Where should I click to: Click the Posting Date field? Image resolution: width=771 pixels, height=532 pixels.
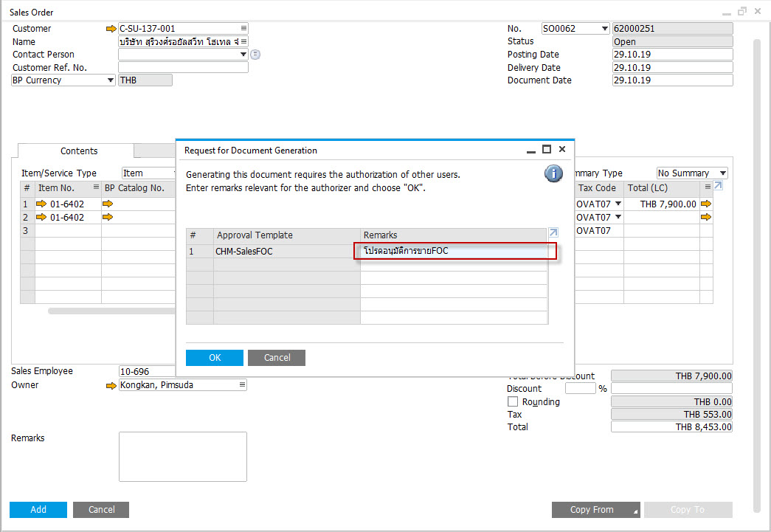click(x=673, y=55)
